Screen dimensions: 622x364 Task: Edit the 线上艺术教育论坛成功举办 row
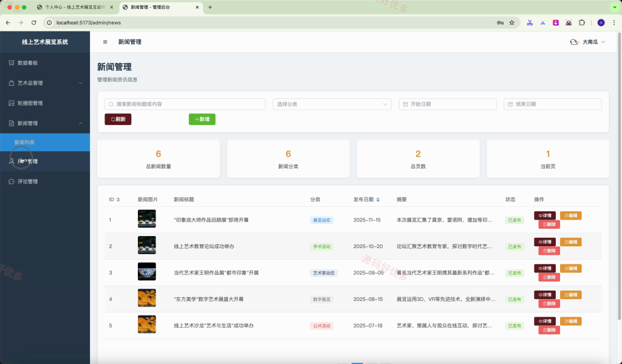click(x=571, y=242)
